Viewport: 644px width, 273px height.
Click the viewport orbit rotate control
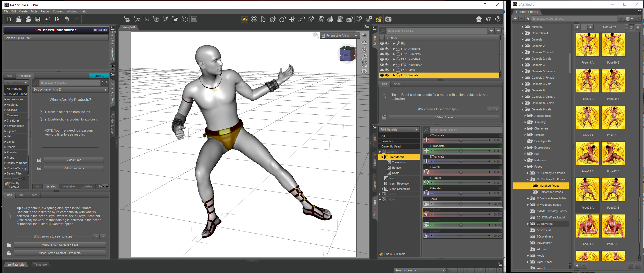pyautogui.click(x=364, y=42)
